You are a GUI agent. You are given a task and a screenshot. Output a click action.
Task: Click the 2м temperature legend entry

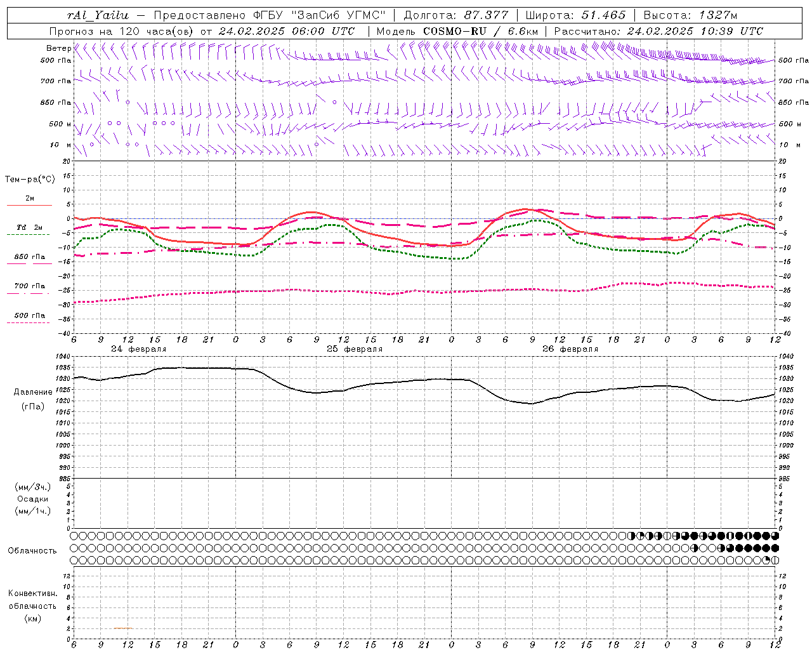pyautogui.click(x=30, y=199)
